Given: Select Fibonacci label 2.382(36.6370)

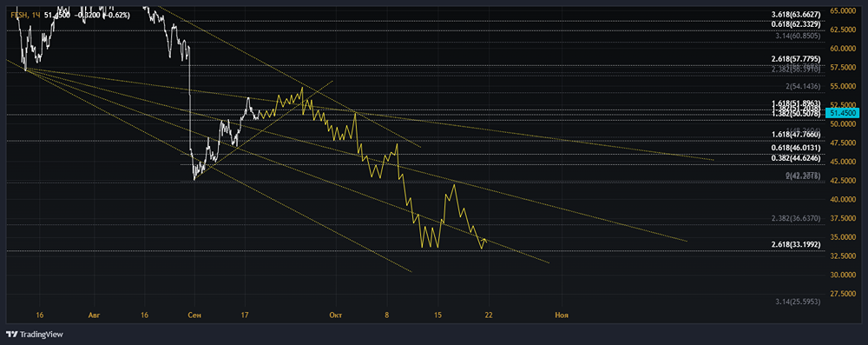Looking at the screenshot, I should (797, 218).
